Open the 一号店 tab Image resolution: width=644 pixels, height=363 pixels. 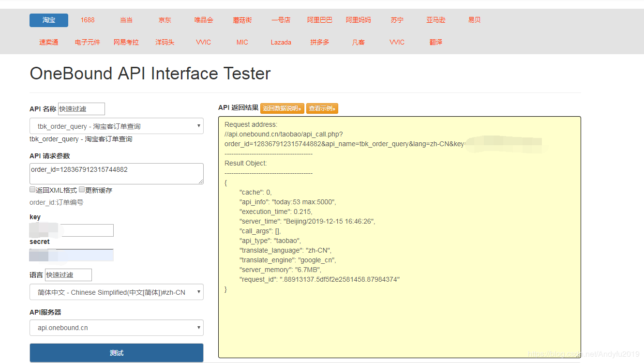coord(281,20)
